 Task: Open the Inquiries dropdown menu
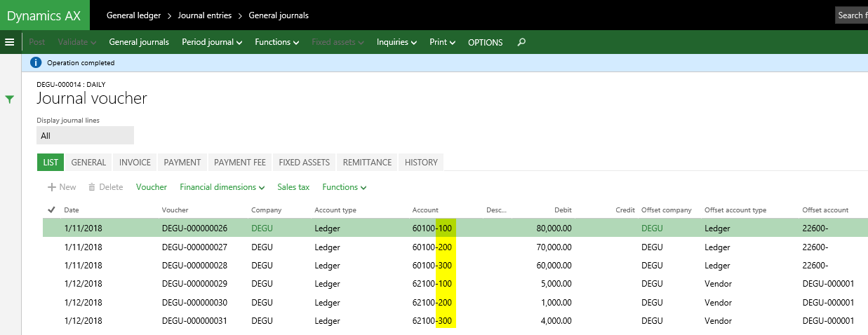click(x=396, y=42)
